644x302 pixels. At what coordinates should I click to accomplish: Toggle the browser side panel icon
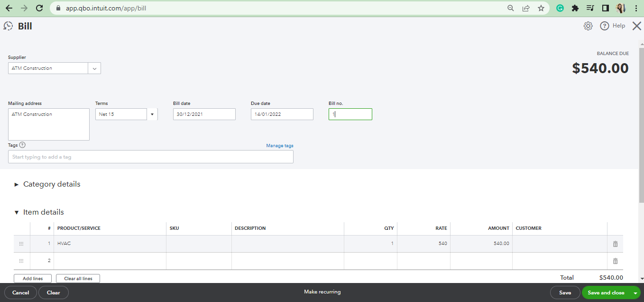coord(606,8)
